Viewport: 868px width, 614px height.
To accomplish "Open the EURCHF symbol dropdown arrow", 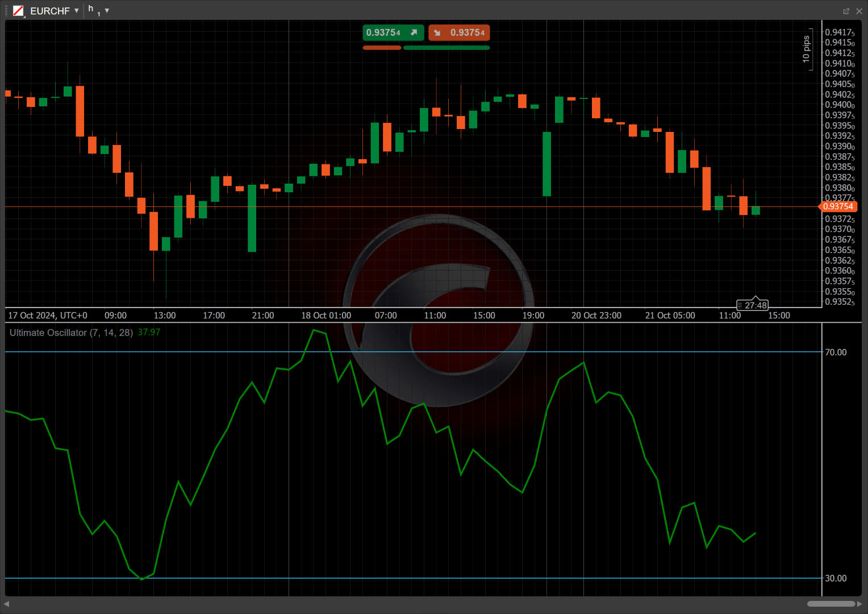I will (77, 11).
